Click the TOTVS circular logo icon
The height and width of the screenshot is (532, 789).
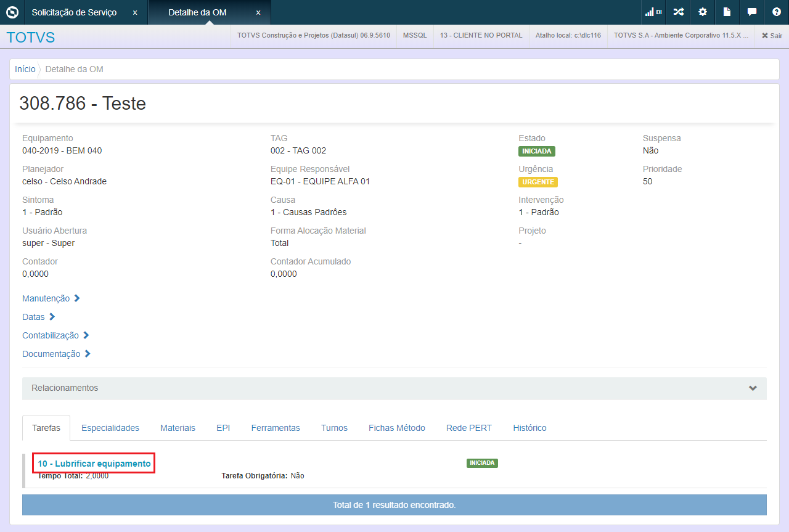pos(12,12)
